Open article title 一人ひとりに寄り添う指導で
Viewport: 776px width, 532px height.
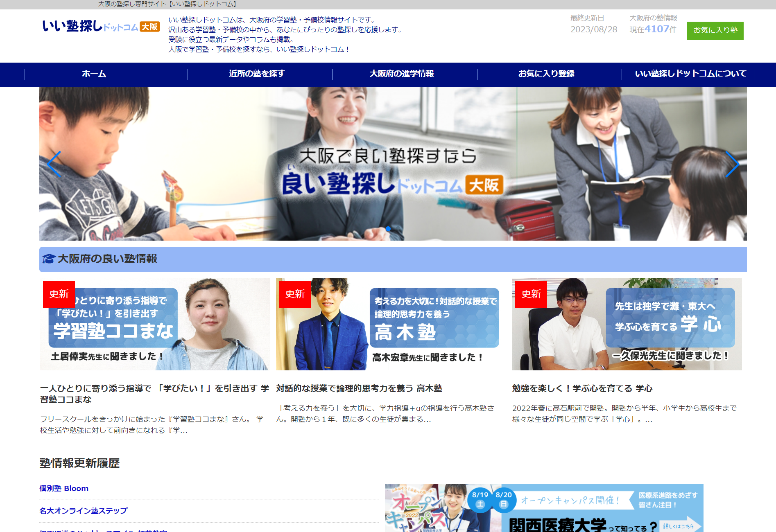(x=154, y=394)
